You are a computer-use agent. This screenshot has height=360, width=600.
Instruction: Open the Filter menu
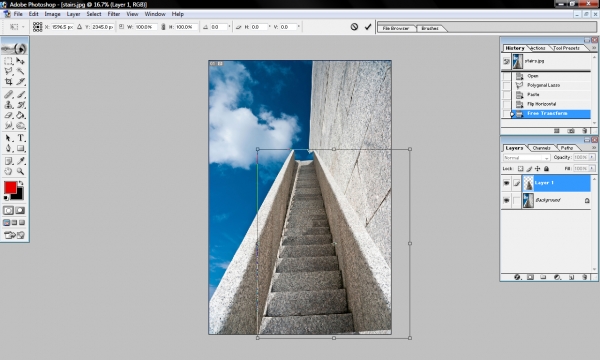[114, 14]
